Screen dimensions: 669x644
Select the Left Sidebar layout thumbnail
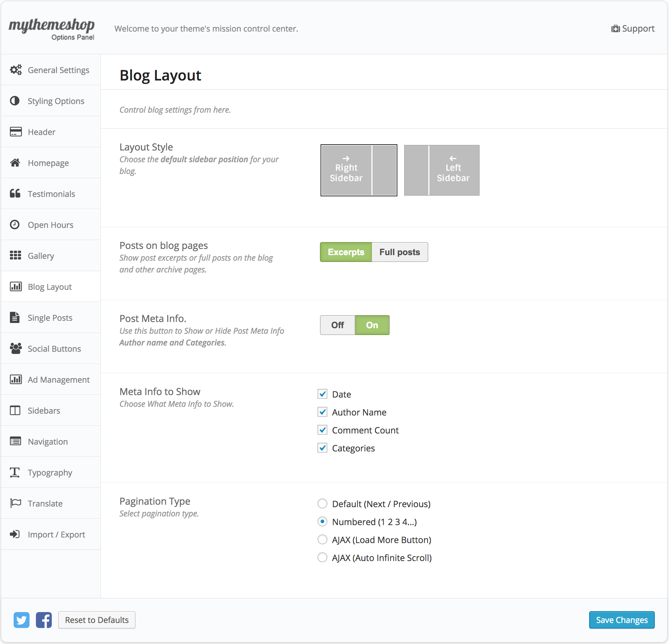click(x=441, y=170)
